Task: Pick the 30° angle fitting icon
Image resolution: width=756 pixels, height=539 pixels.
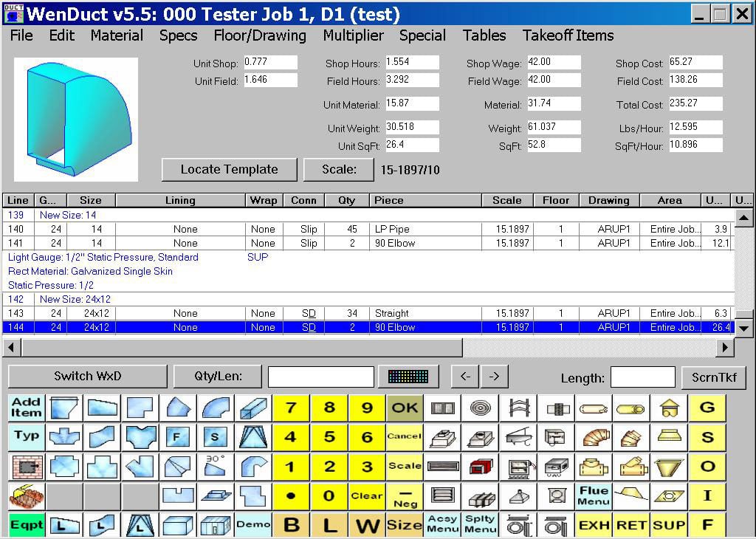Action: pyautogui.click(x=216, y=467)
